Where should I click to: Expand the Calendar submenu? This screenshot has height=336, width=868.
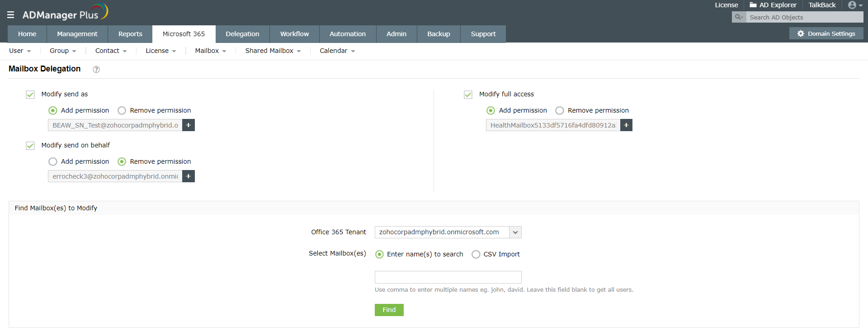(337, 51)
